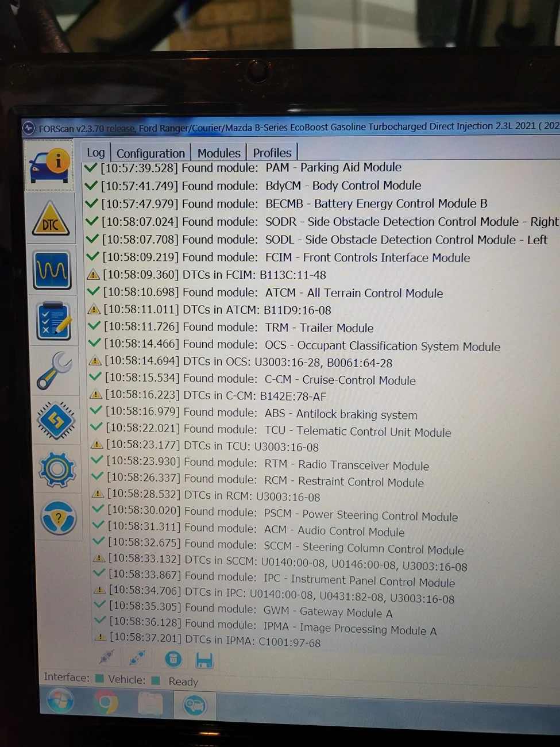Select the DTCs in TCU log line
Image resolution: width=560 pixels, height=747 pixels.
pos(205,446)
